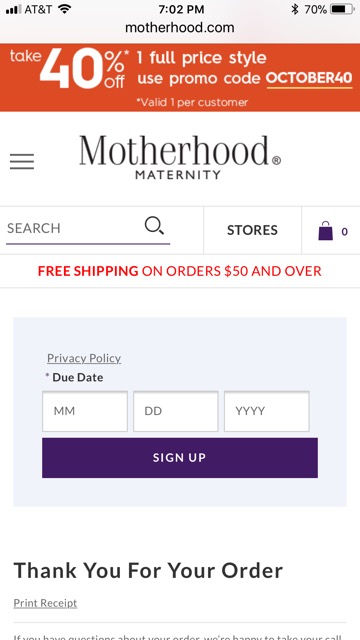Tap the motherhood.com address bar
This screenshot has width=360, height=640.
(180, 28)
